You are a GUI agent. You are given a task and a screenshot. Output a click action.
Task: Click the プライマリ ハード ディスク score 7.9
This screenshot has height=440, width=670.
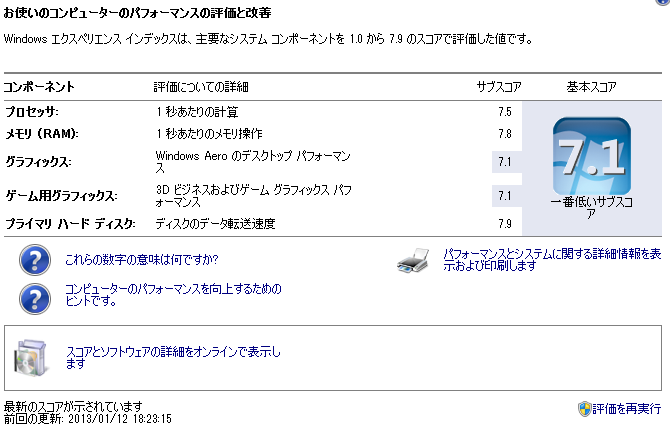pyautogui.click(x=505, y=223)
